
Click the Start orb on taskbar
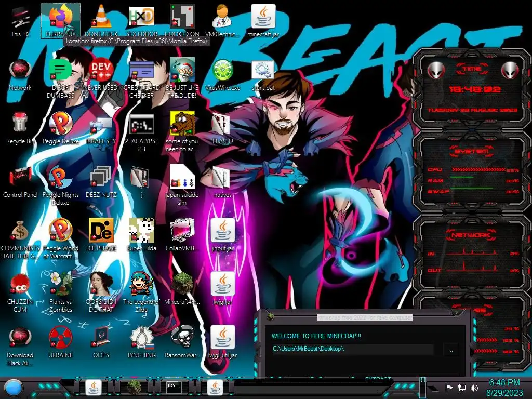point(14,388)
